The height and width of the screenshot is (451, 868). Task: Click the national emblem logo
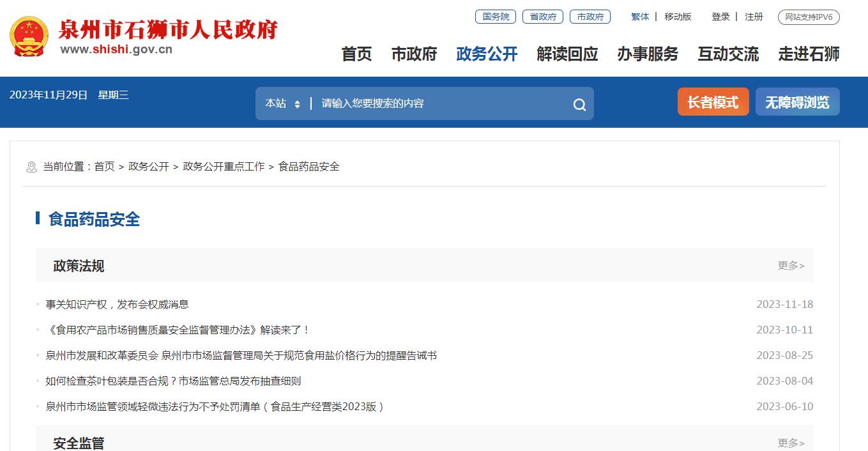click(29, 38)
